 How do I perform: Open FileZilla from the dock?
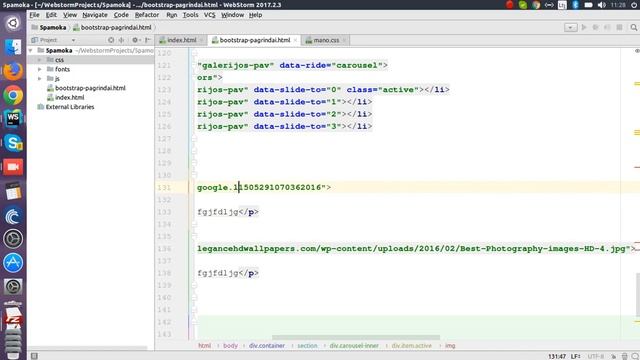click(x=13, y=318)
